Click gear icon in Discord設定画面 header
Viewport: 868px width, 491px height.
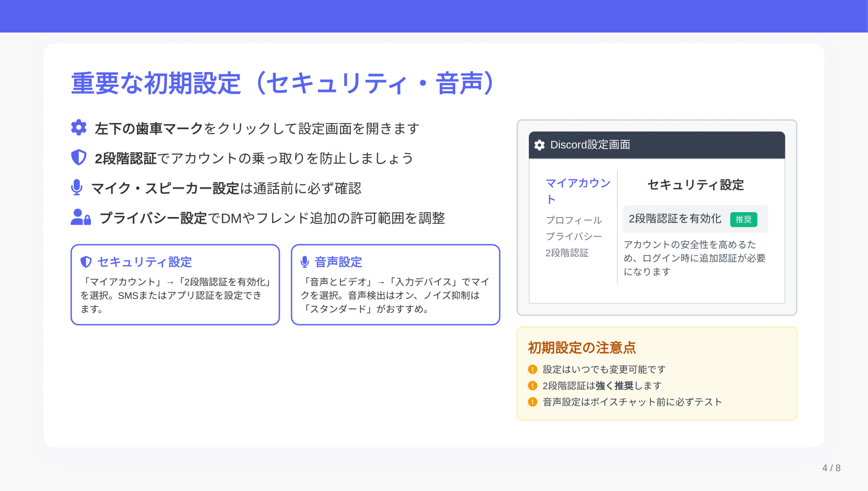pos(539,145)
